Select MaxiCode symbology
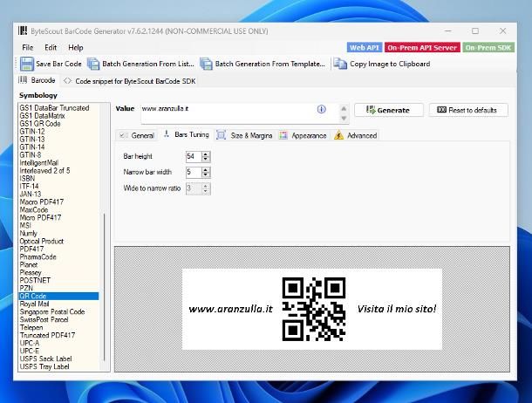This screenshot has height=403, width=532. [x=34, y=209]
